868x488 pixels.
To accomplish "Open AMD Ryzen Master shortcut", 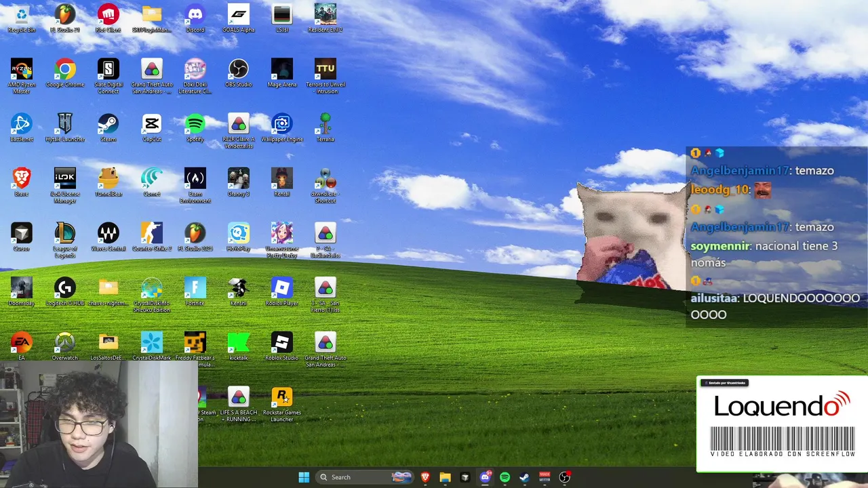I will click(22, 76).
